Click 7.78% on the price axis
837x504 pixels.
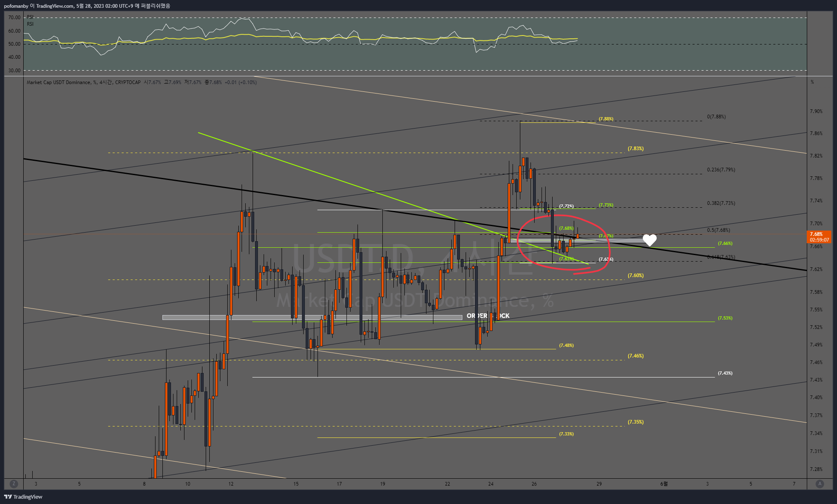point(816,178)
